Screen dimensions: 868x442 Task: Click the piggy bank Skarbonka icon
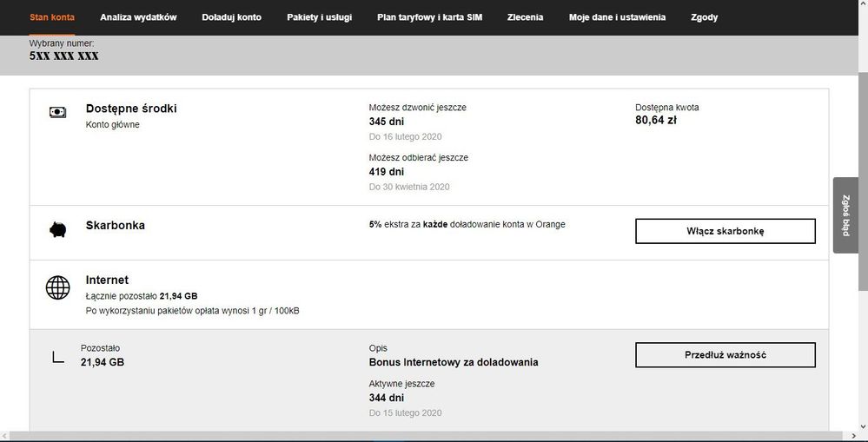coord(57,229)
